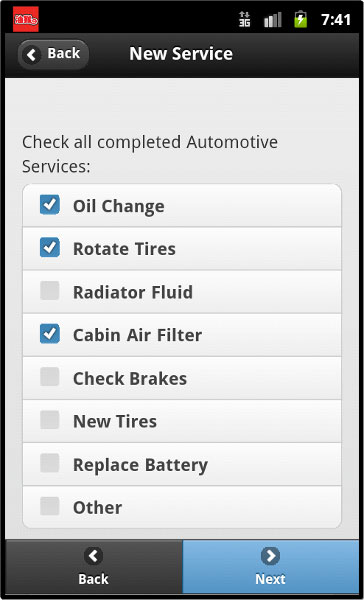Tap the signal strength bars icon
Image resolution: width=364 pixels, height=600 pixels.
(x=273, y=20)
